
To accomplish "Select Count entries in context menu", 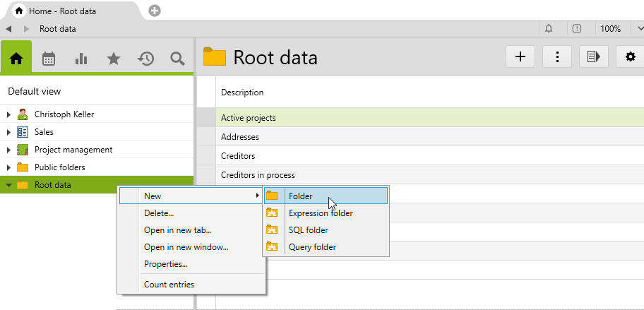I will 169,285.
